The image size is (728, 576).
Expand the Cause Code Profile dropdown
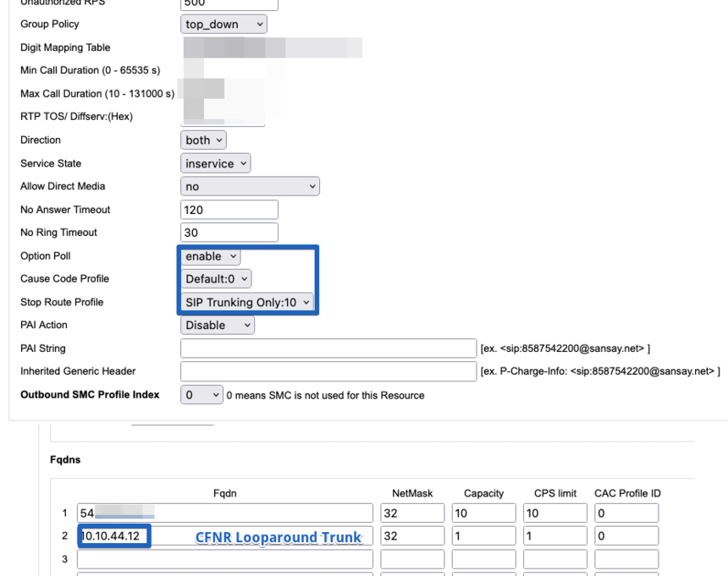(217, 279)
